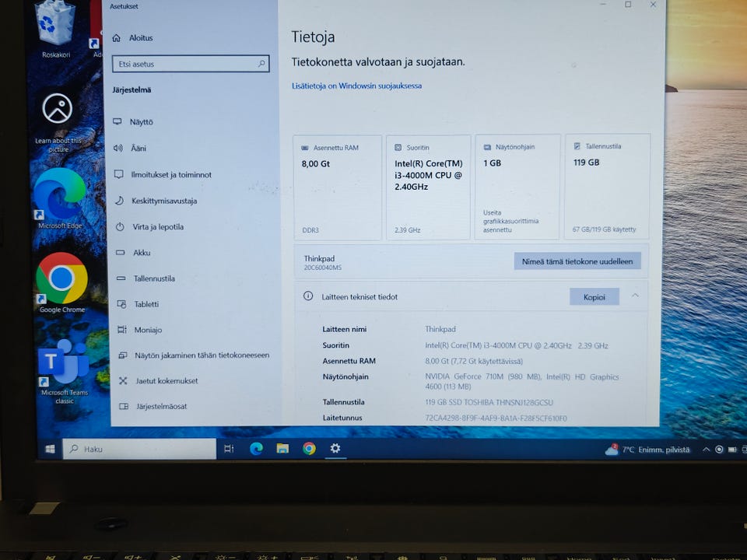Click the Ilmoitukset speech bubble icon
Screen dimensions: 747x560
(x=118, y=174)
